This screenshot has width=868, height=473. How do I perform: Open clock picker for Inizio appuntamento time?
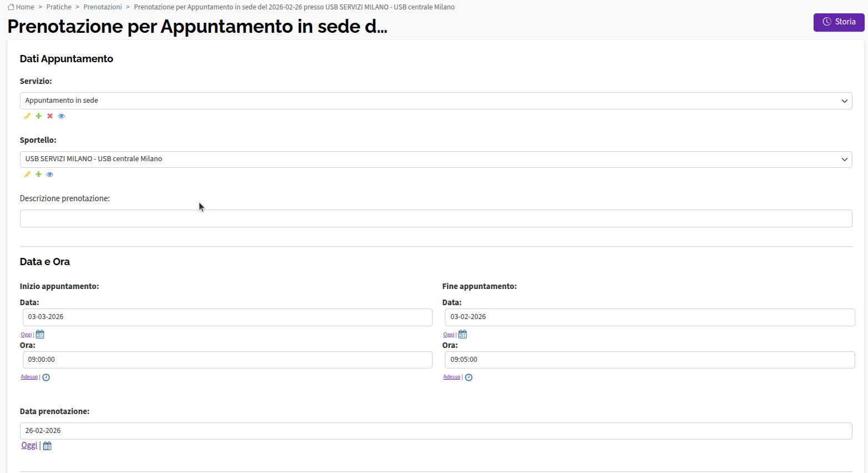tap(46, 377)
